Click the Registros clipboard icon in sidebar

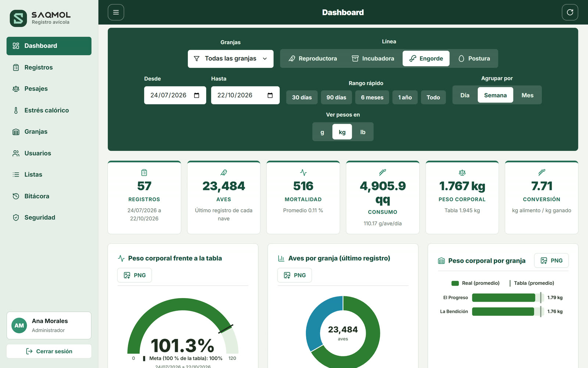pyautogui.click(x=16, y=67)
